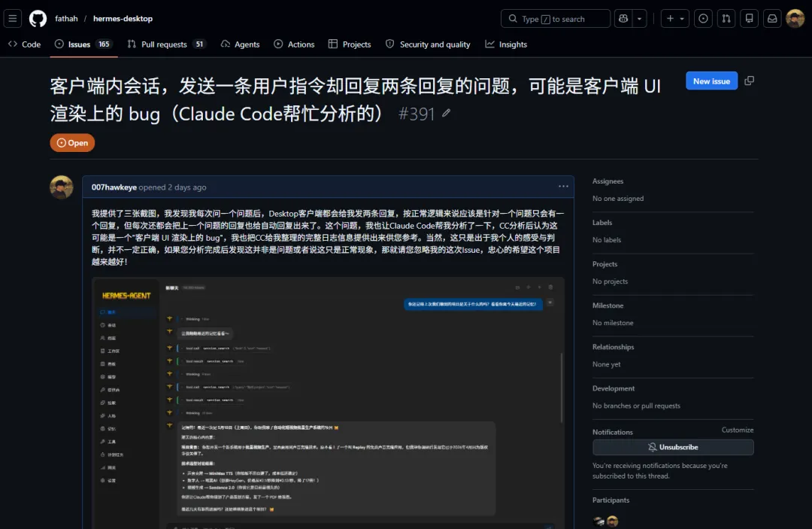
Task: Open the first participant avatar
Action: pos(599,521)
